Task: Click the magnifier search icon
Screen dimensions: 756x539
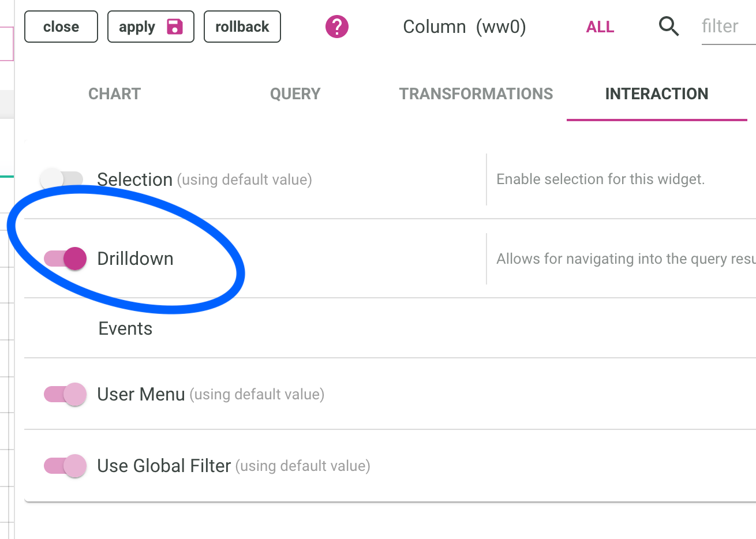Action: pos(668,27)
